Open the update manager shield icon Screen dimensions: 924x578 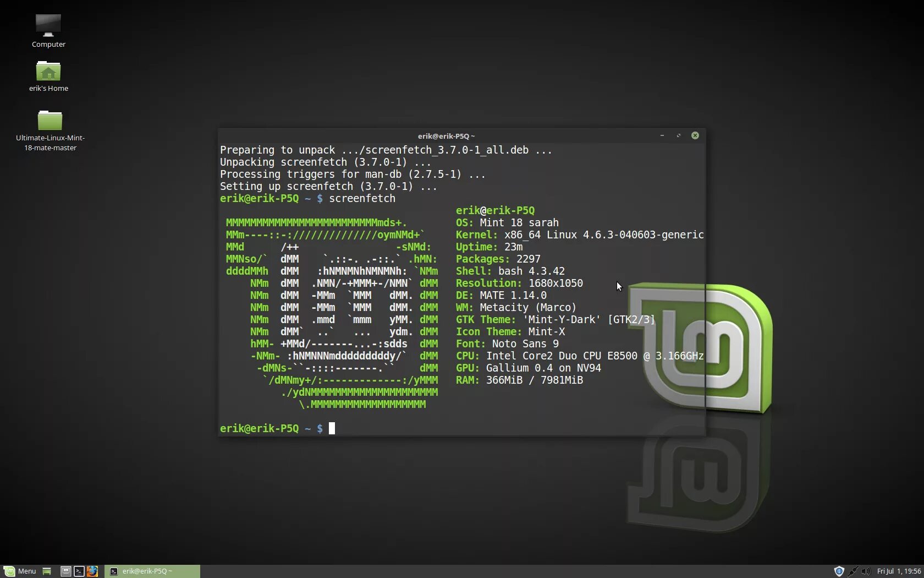point(839,571)
